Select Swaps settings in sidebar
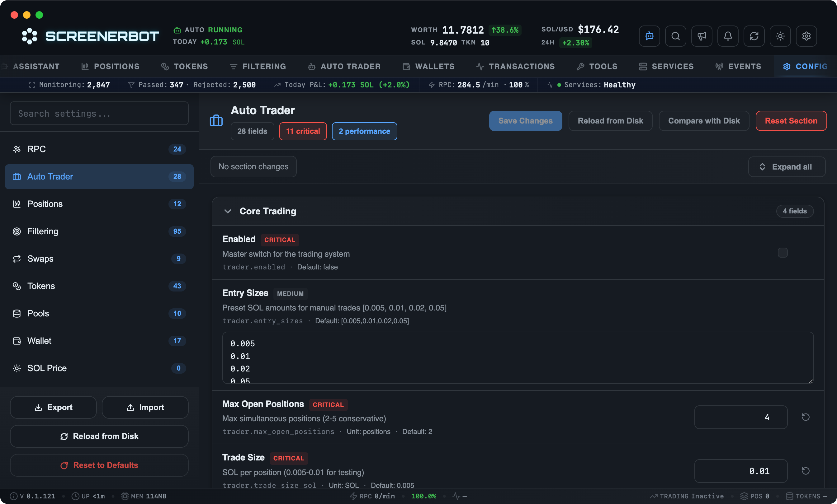The height and width of the screenshot is (504, 837). coord(99,259)
